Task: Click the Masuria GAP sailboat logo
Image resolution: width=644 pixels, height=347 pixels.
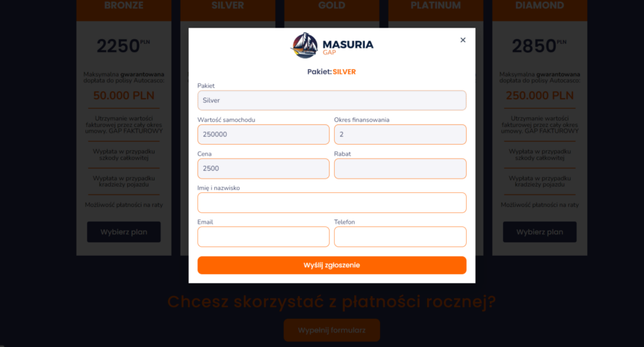Action: 304,45
